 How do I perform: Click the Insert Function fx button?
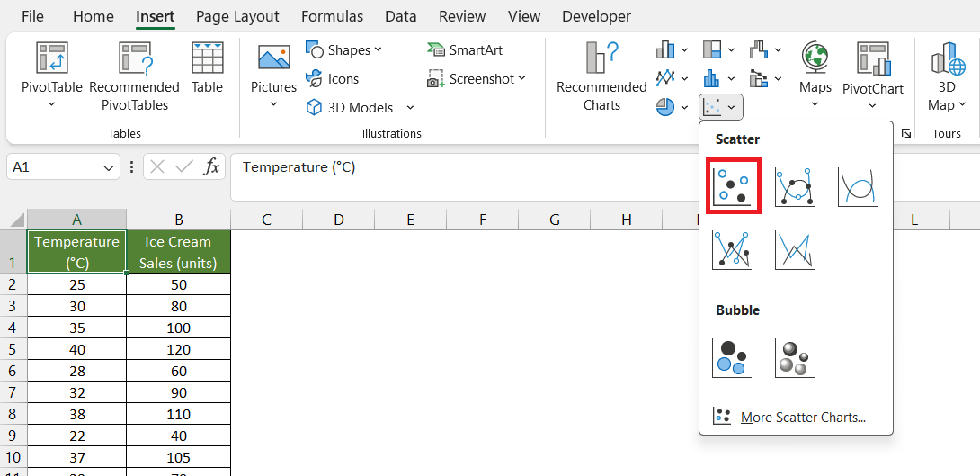(212, 167)
